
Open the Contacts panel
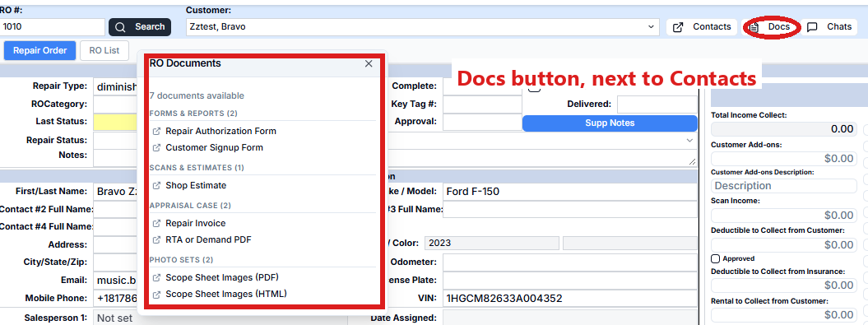702,26
